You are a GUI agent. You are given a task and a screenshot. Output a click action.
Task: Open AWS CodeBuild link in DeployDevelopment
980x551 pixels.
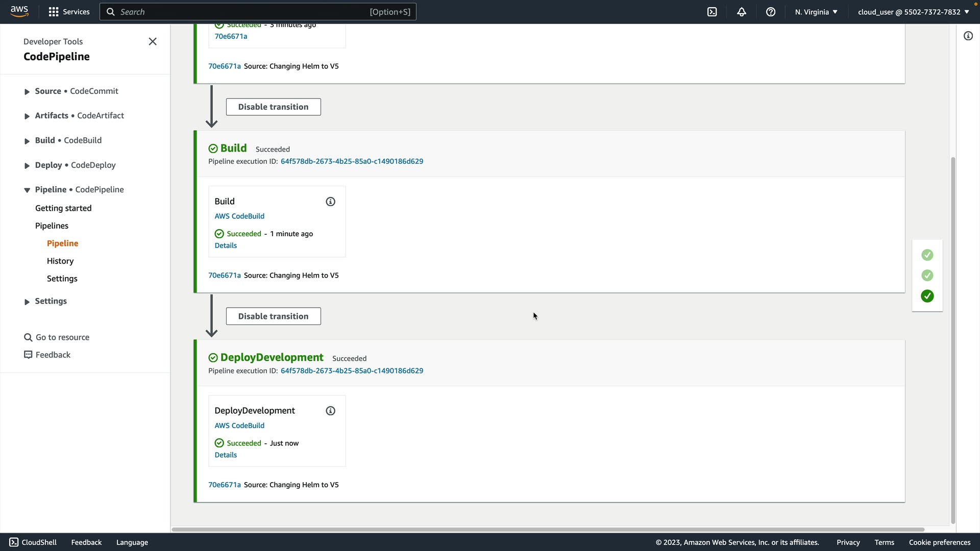[239, 425]
